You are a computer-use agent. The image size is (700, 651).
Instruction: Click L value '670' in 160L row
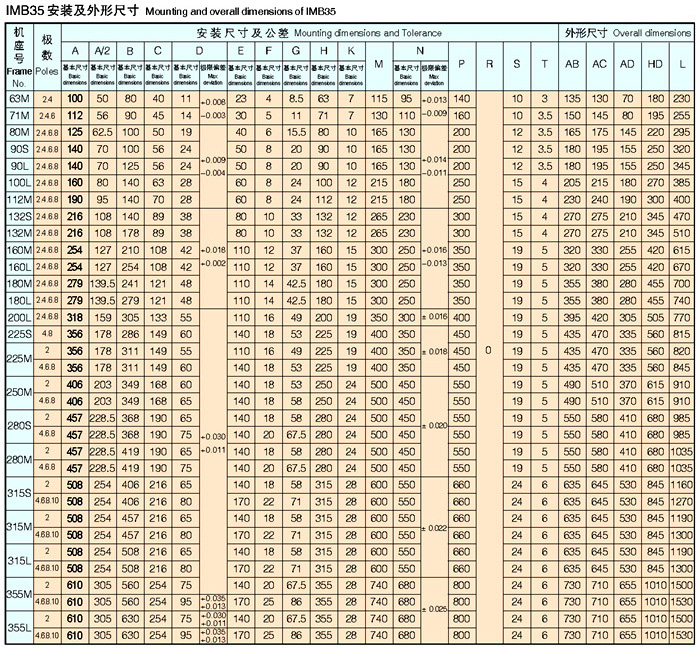click(x=682, y=267)
